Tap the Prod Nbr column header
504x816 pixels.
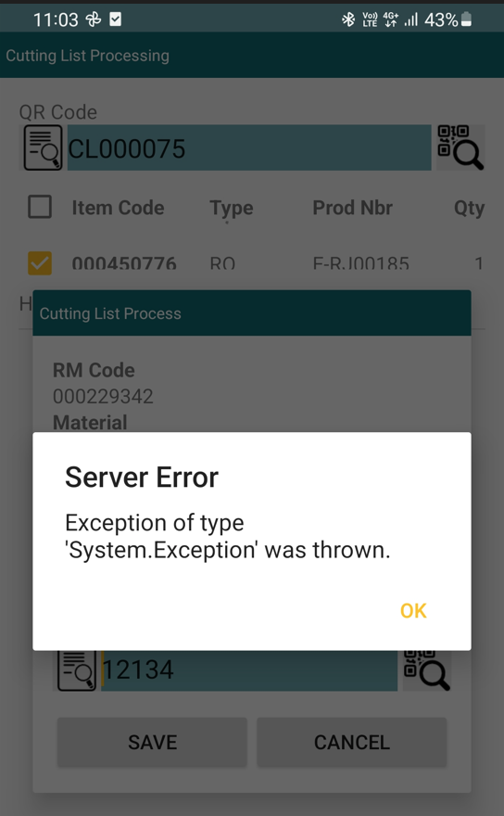point(353,208)
